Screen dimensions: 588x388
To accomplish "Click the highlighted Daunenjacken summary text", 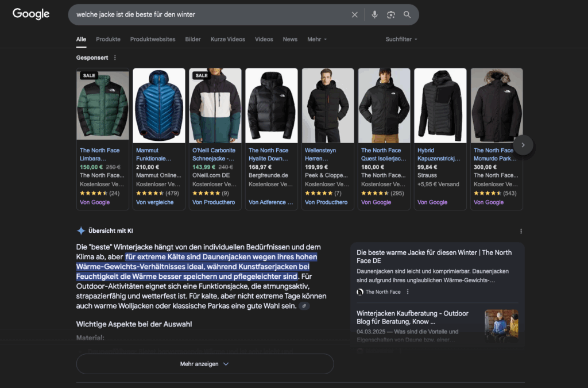I will [x=196, y=266].
